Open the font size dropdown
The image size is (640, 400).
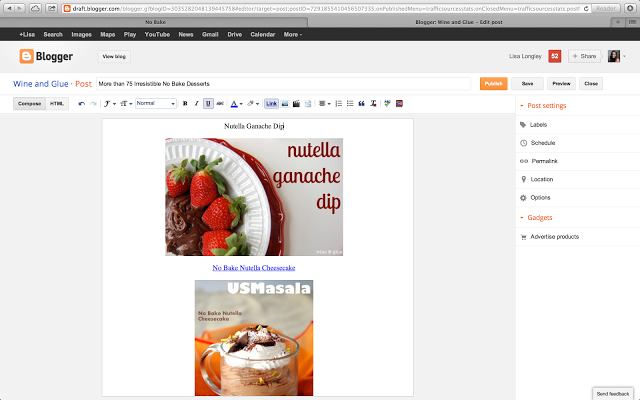(x=126, y=104)
